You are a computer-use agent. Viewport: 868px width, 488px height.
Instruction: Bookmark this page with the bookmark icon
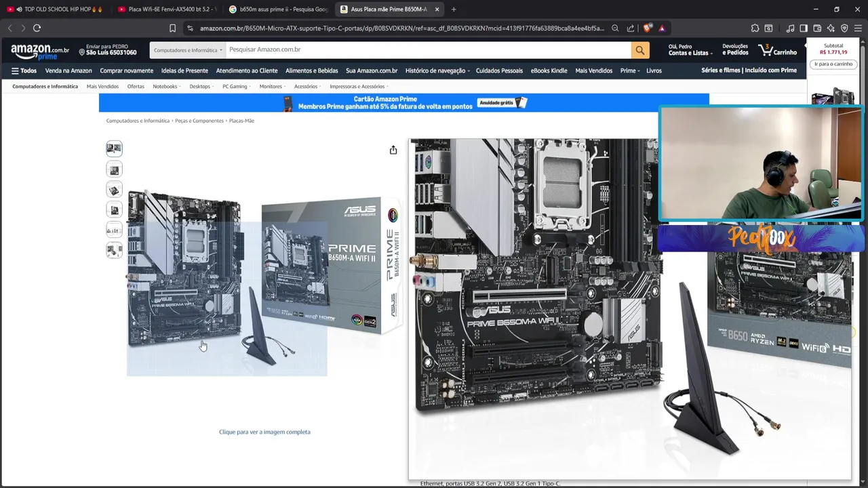point(172,28)
